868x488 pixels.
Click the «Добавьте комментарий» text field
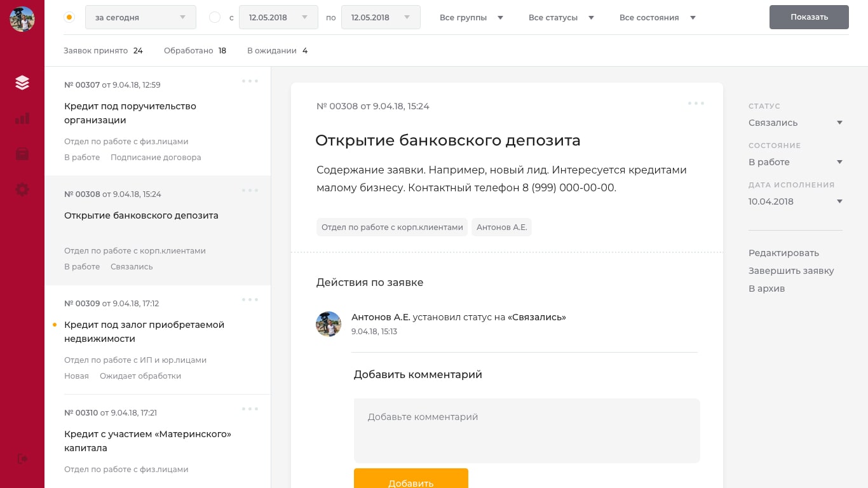click(x=526, y=430)
